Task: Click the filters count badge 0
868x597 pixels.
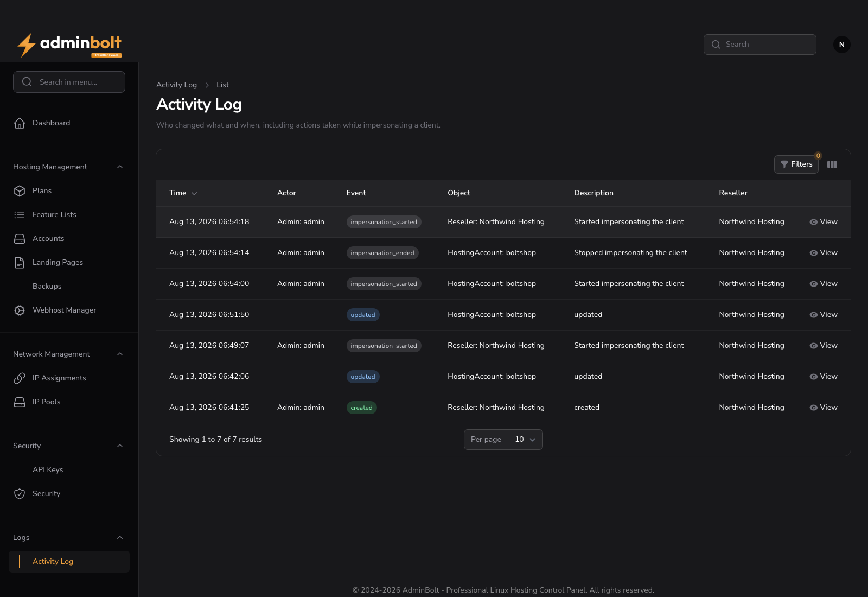Action: click(818, 156)
